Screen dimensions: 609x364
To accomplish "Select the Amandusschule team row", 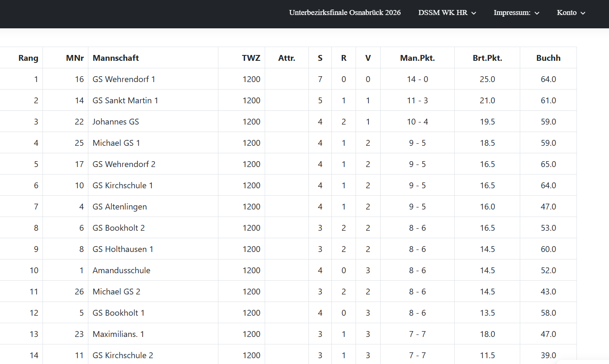I will click(x=121, y=270).
